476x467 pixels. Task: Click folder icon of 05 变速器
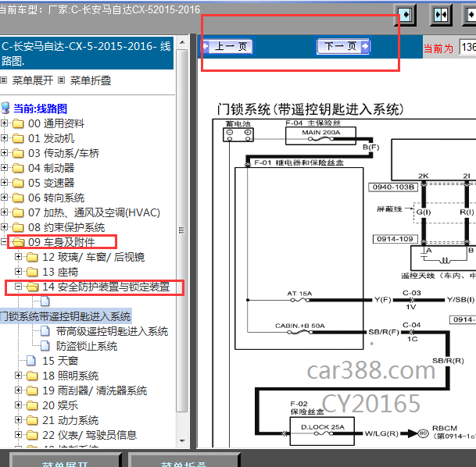coord(18,184)
